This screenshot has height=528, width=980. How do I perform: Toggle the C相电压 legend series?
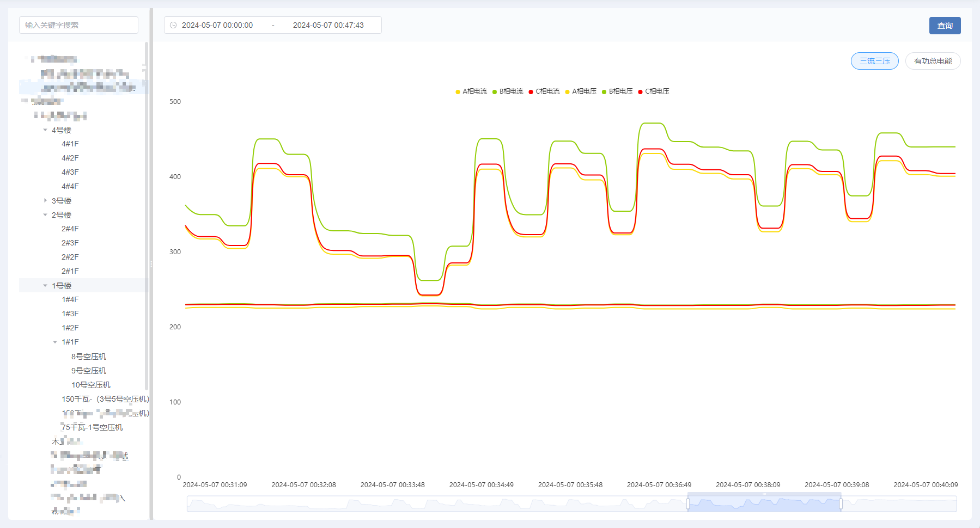point(654,91)
